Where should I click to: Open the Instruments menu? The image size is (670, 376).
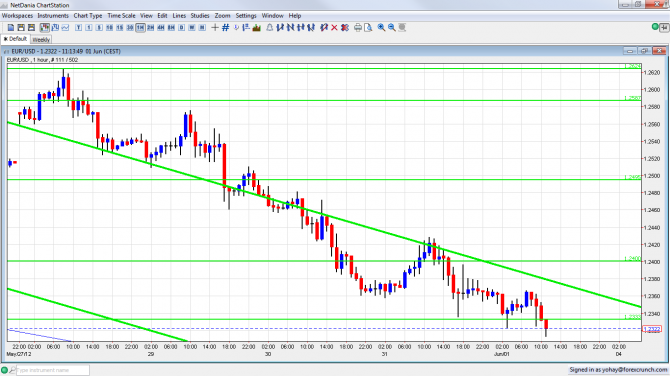tap(53, 16)
